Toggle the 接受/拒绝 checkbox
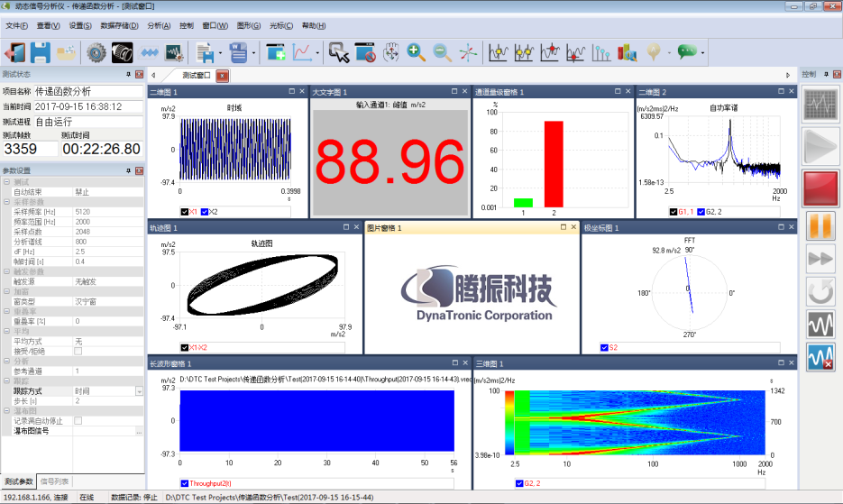The height and width of the screenshot is (504, 843). [x=78, y=352]
